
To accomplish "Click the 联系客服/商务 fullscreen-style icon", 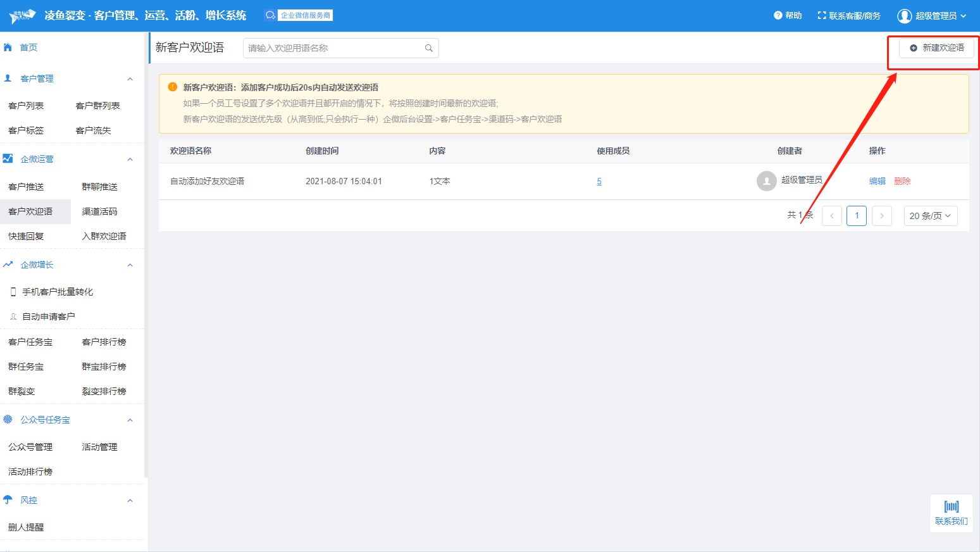I will (821, 15).
